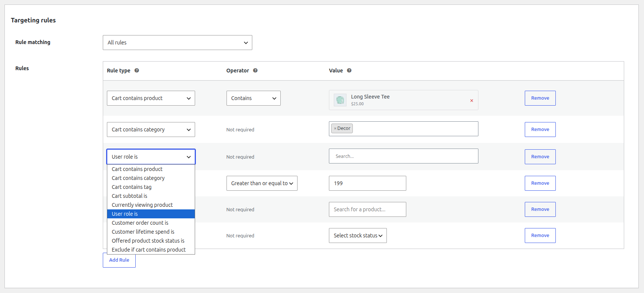Remove the Search for a product rule row
Screen dimensions: 644x293
click(540, 209)
